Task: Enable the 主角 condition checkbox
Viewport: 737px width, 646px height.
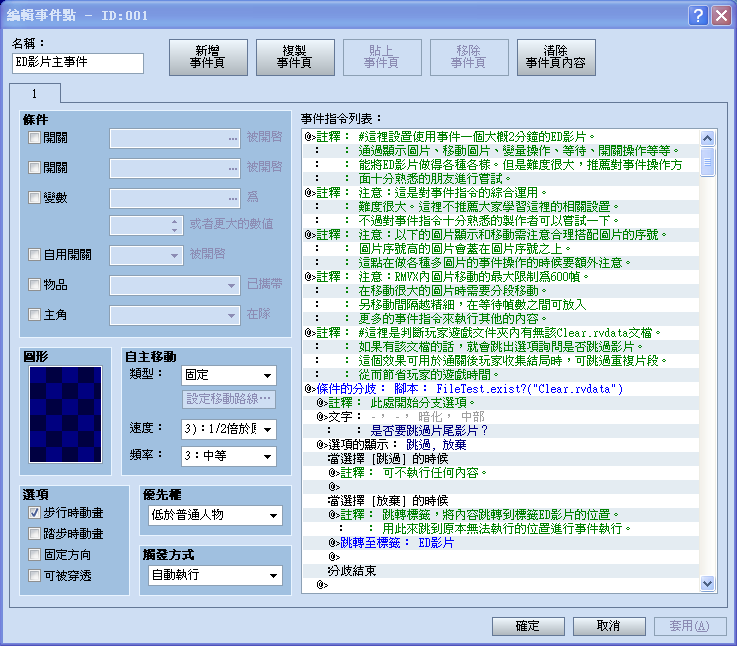Action: tap(34, 315)
